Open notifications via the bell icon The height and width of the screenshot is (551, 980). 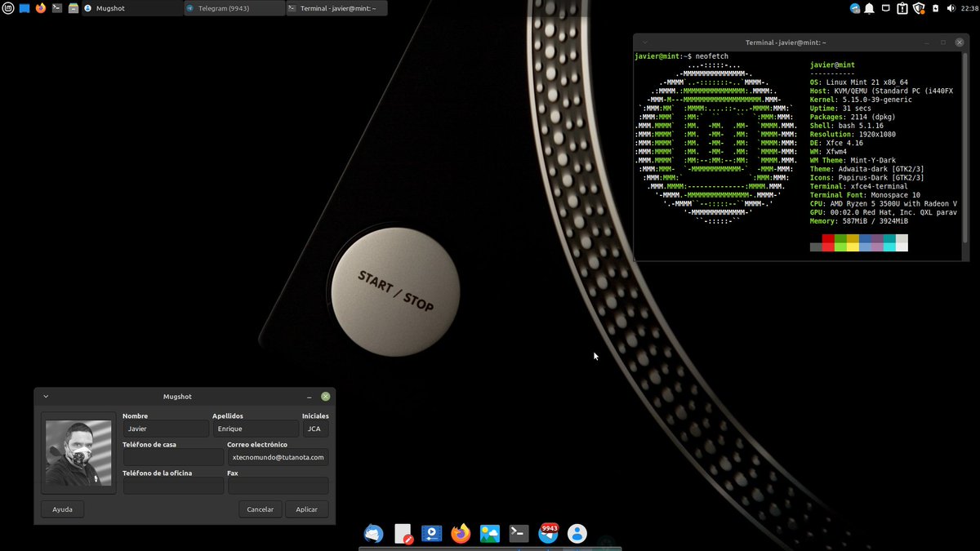(x=869, y=8)
